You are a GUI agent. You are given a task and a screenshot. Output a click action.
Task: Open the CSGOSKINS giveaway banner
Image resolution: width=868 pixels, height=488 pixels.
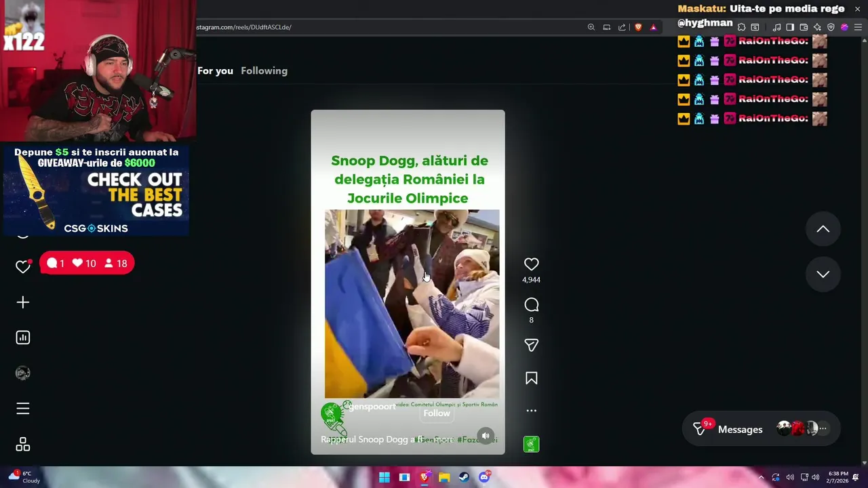(x=96, y=190)
